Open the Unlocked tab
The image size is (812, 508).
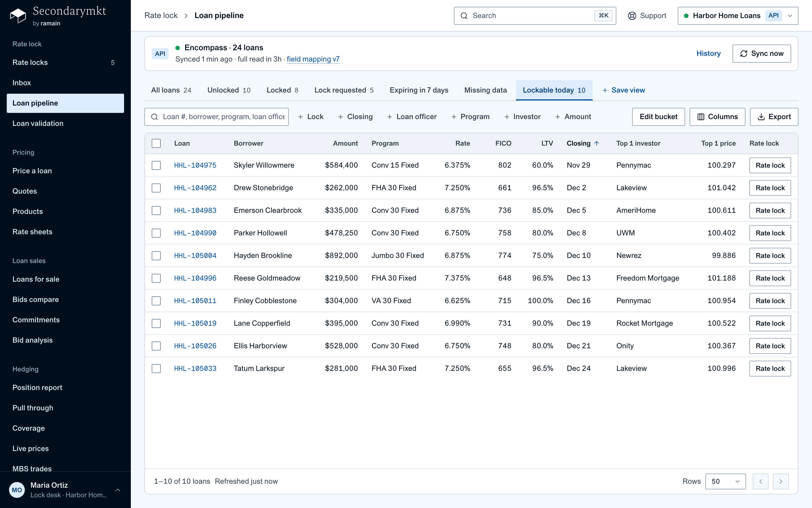229,90
